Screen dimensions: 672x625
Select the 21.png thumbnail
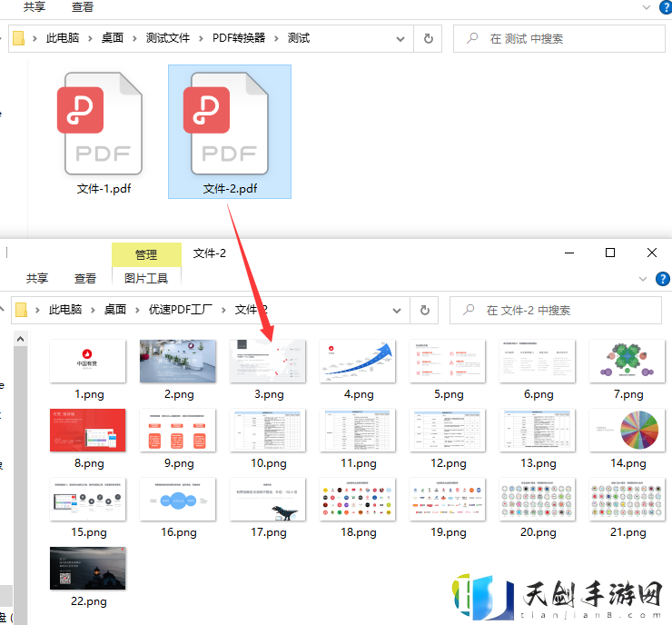pyautogui.click(x=628, y=499)
